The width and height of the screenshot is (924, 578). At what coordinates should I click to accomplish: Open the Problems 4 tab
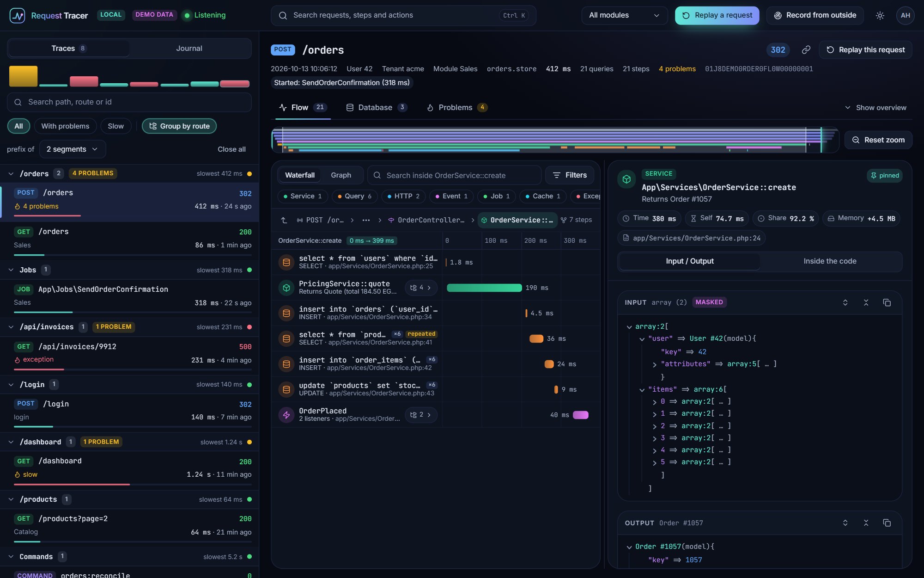[x=456, y=108]
